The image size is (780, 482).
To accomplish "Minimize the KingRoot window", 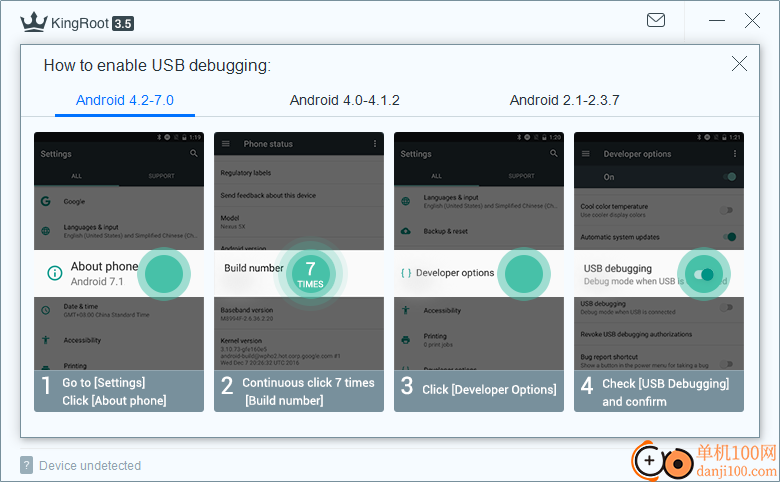I will click(x=717, y=20).
